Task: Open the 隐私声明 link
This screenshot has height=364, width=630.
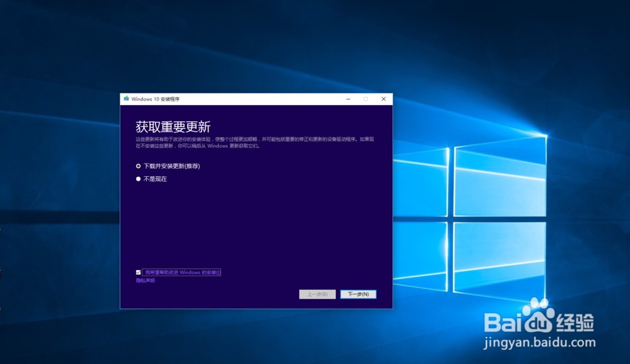Action: (146, 280)
